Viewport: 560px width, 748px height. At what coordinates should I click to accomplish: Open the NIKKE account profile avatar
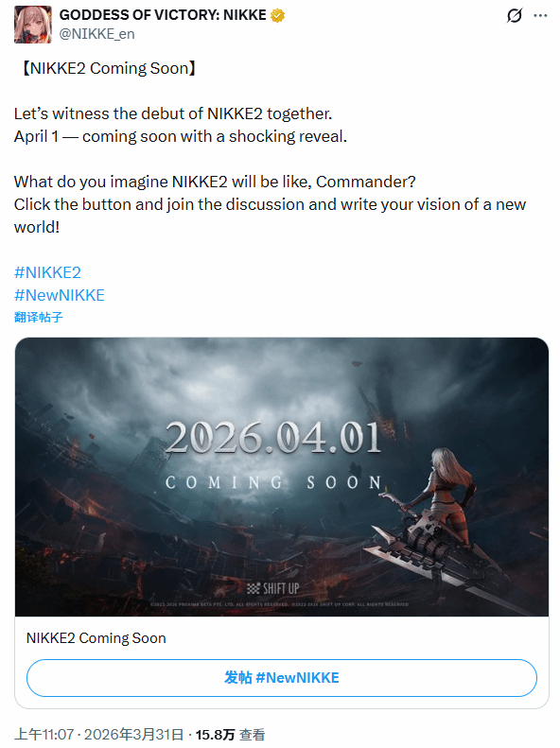[x=32, y=25]
